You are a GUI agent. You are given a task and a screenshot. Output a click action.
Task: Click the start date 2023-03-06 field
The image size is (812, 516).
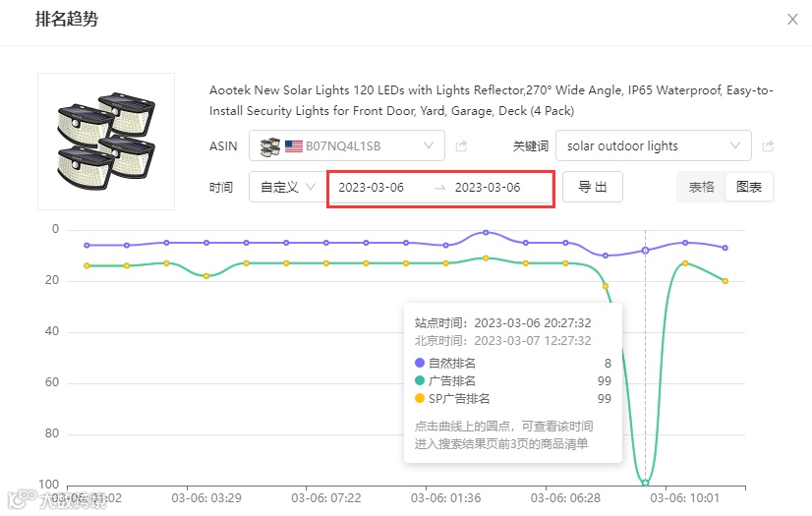point(372,188)
